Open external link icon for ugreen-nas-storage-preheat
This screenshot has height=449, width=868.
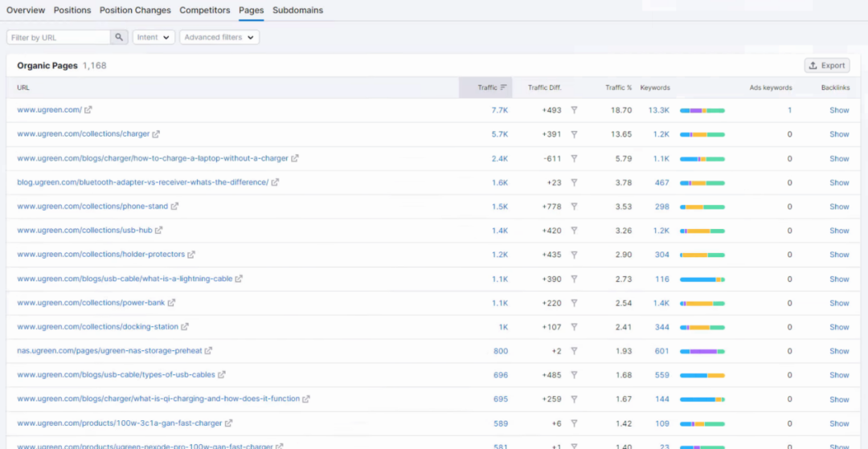pos(208,350)
